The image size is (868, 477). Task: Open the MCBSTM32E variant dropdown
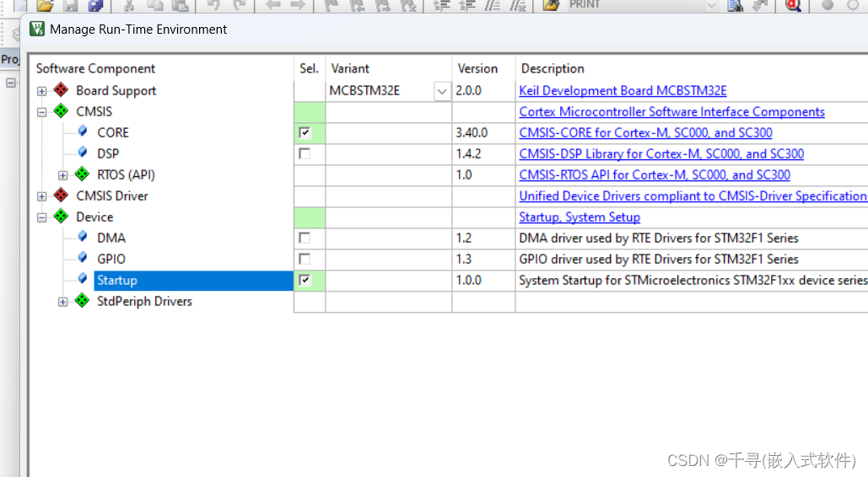pos(442,91)
